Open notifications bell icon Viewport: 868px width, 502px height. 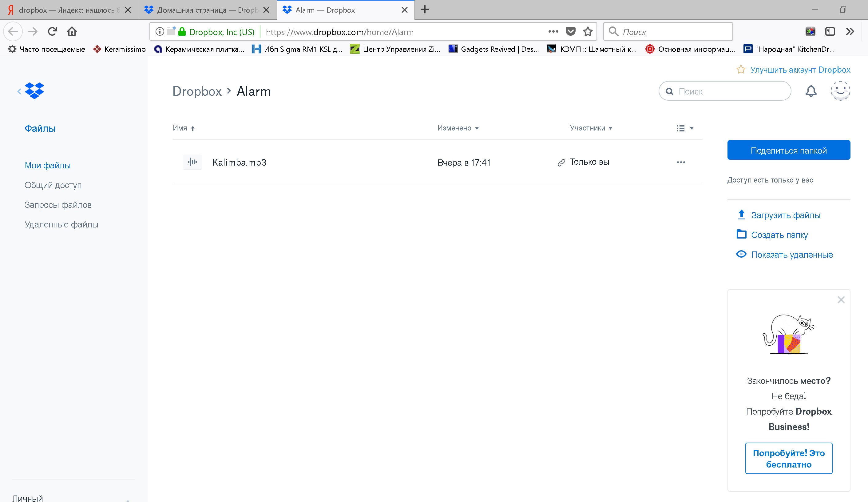[811, 91]
